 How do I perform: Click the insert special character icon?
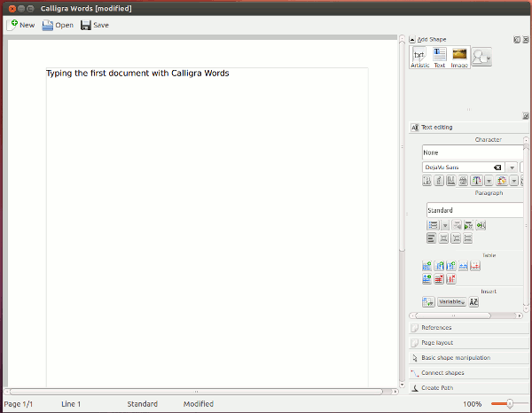(473, 302)
